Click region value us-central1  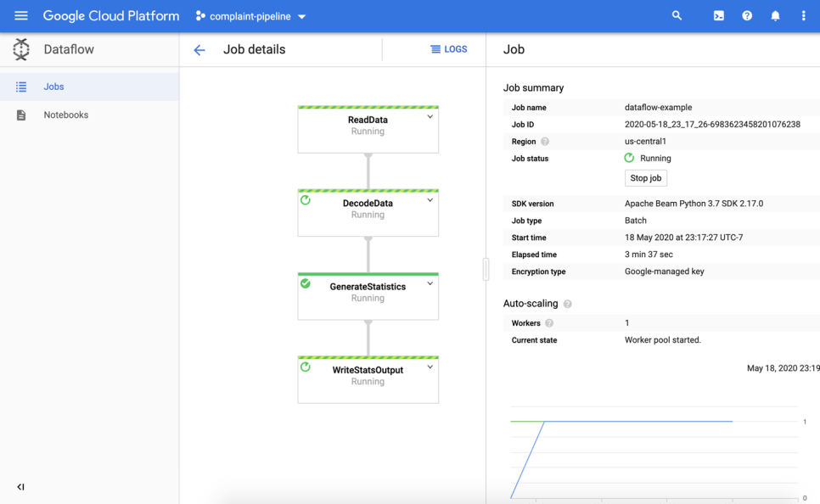tap(645, 141)
